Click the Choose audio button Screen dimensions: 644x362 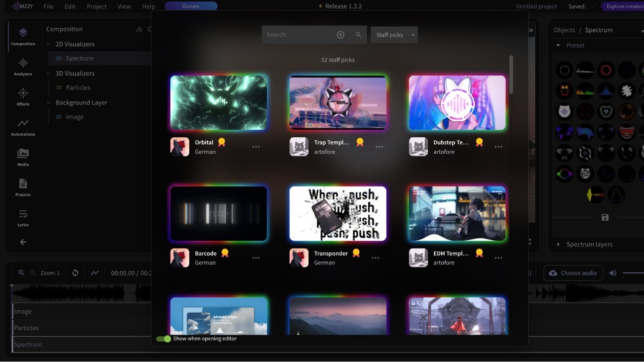point(573,273)
